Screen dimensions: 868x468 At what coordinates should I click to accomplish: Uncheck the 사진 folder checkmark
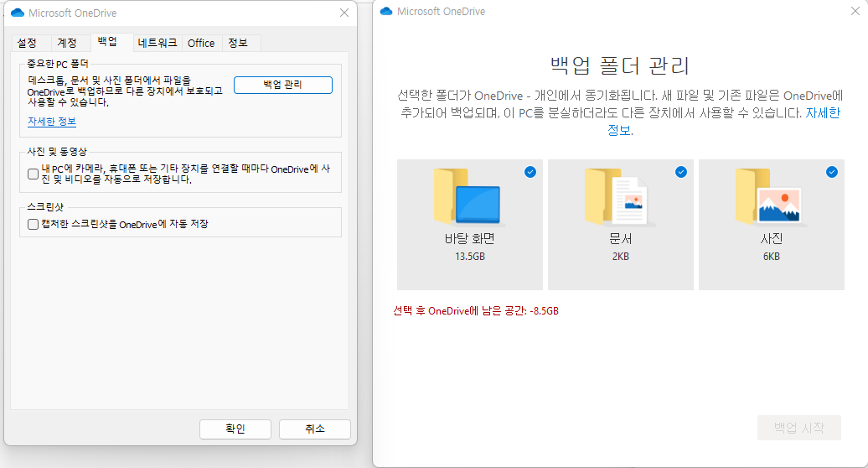(832, 172)
